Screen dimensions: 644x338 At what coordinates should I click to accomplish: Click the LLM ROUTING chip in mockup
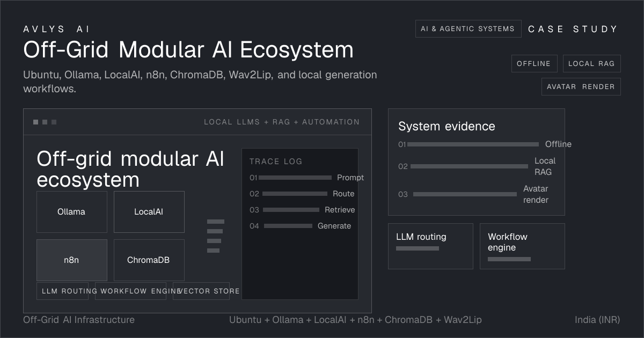click(62, 291)
